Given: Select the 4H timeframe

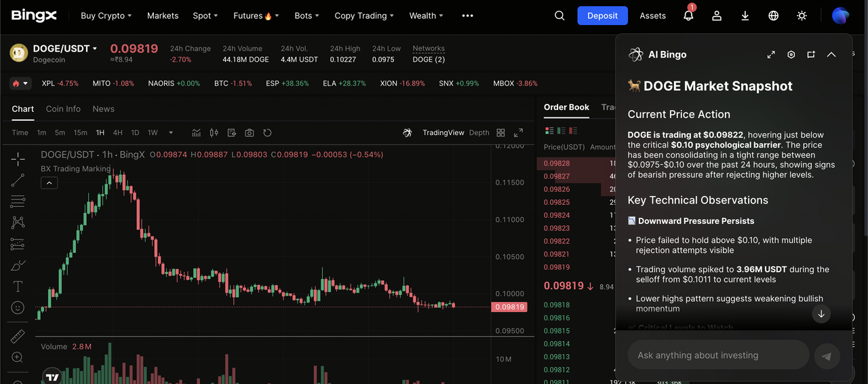Looking at the screenshot, I should [118, 133].
